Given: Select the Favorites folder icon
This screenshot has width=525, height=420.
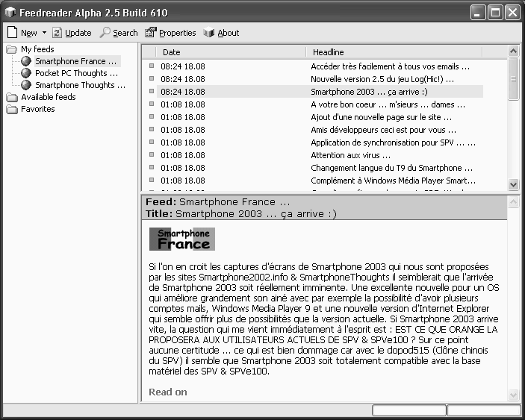Looking at the screenshot, I should pos(12,110).
